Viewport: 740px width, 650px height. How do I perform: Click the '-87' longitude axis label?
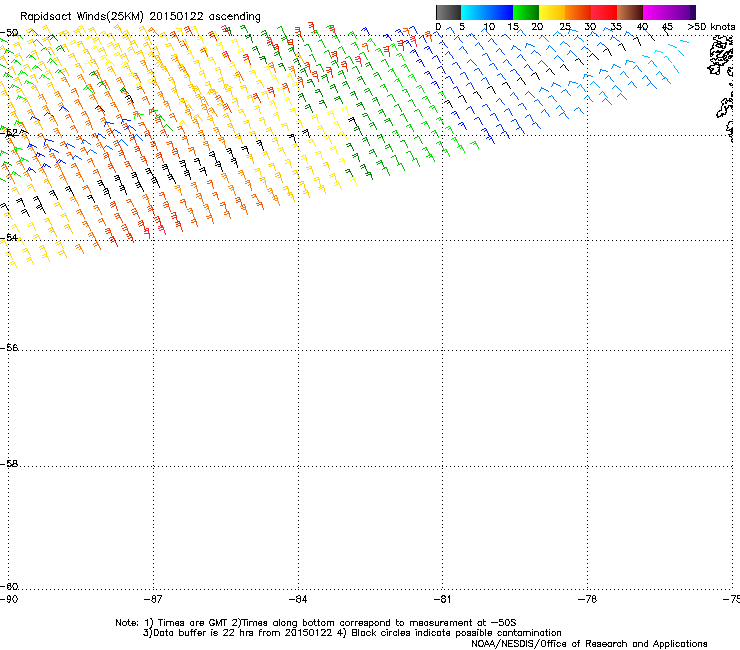point(153,599)
